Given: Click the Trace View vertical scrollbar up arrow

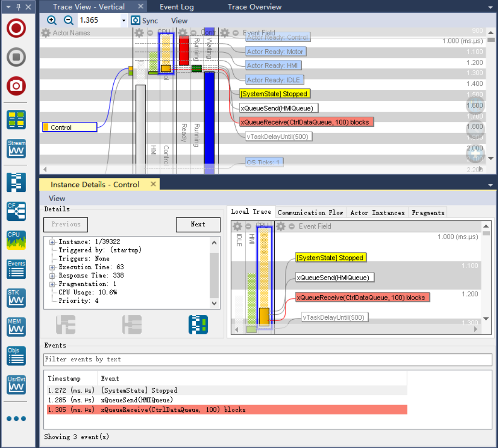Looking at the screenshot, I should point(491,32).
